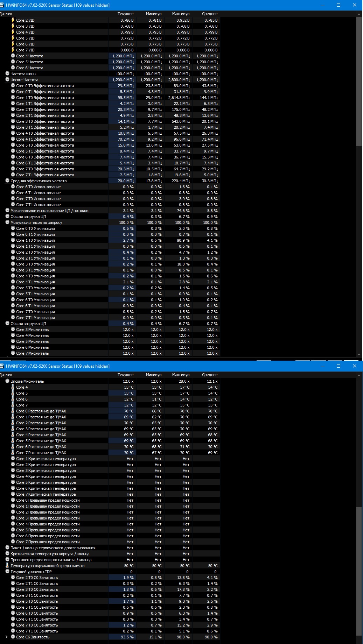Click the 0.952 В maximum of Core 2 VID

[x=183, y=20]
